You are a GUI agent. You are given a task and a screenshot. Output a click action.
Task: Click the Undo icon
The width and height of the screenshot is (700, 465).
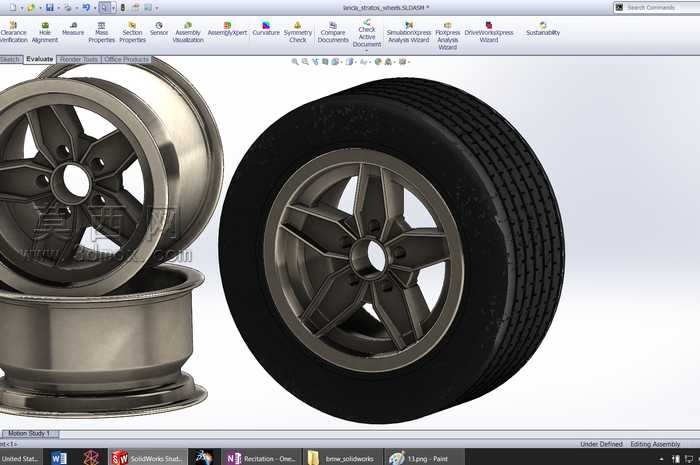click(x=86, y=8)
